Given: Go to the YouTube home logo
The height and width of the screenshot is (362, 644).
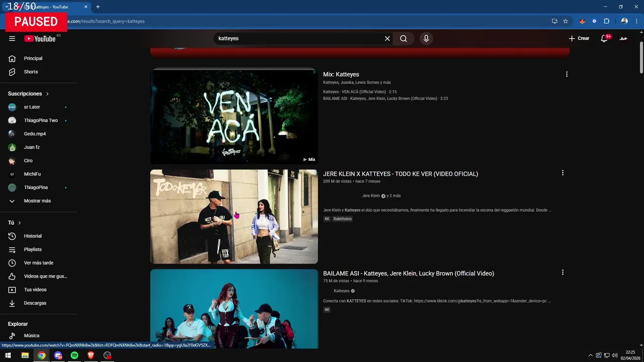Looking at the screenshot, I should [x=40, y=39].
